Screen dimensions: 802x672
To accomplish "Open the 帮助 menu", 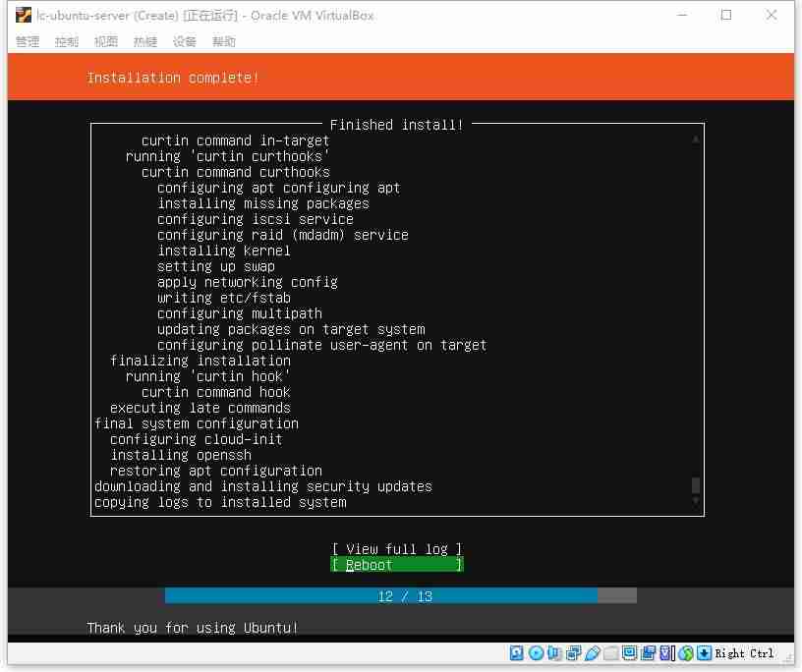I will coord(224,41).
